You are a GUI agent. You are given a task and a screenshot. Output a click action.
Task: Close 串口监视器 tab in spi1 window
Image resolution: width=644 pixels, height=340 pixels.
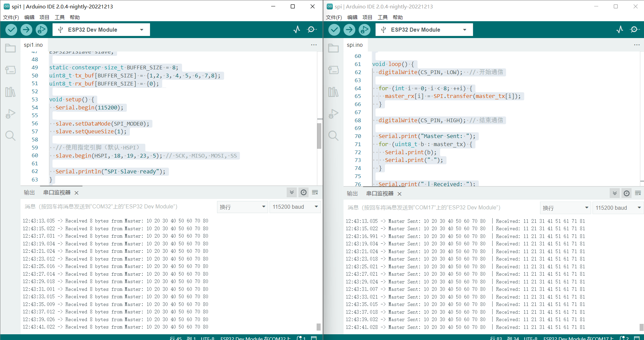pos(76,193)
